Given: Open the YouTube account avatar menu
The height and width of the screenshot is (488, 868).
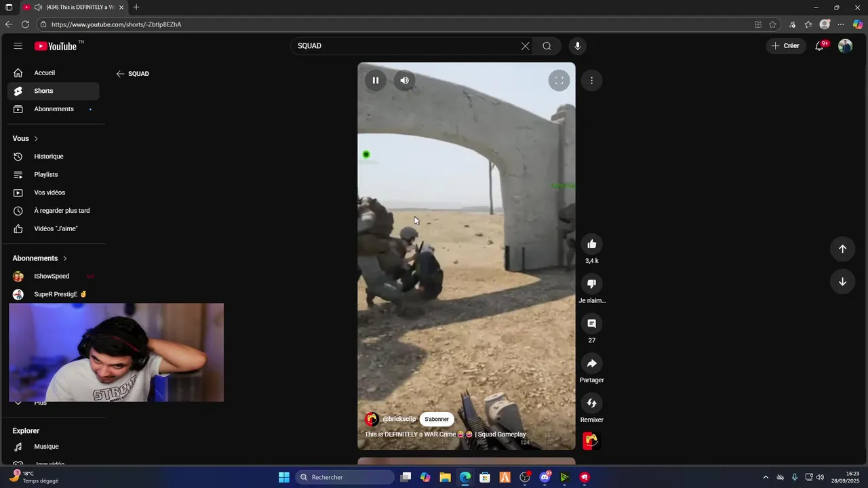Looking at the screenshot, I should point(845,46).
